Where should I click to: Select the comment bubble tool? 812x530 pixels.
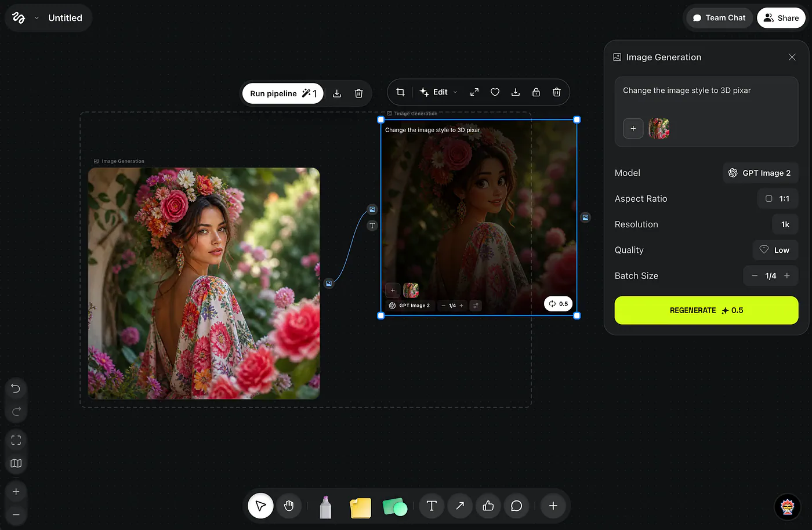[x=516, y=506]
